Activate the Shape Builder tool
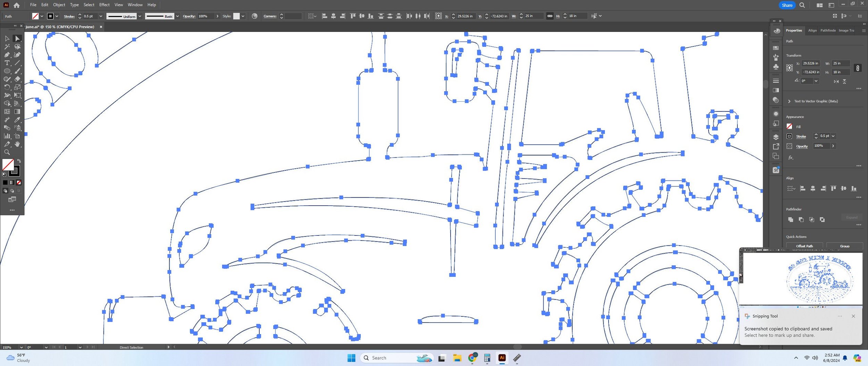This screenshot has height=366, width=868. 7,103
